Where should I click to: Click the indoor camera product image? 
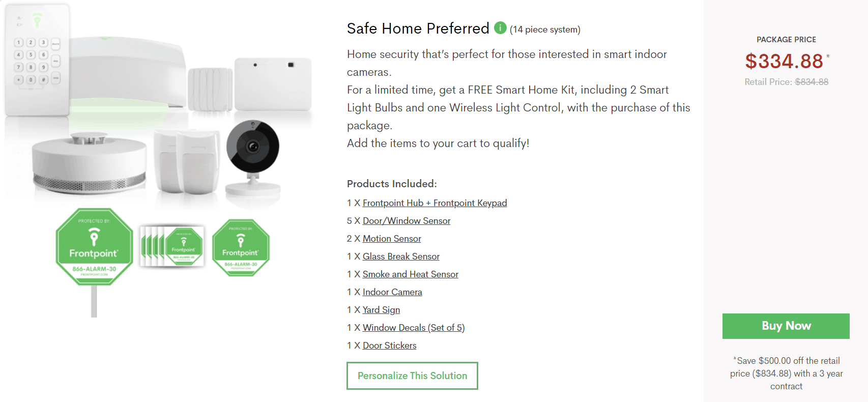click(252, 157)
